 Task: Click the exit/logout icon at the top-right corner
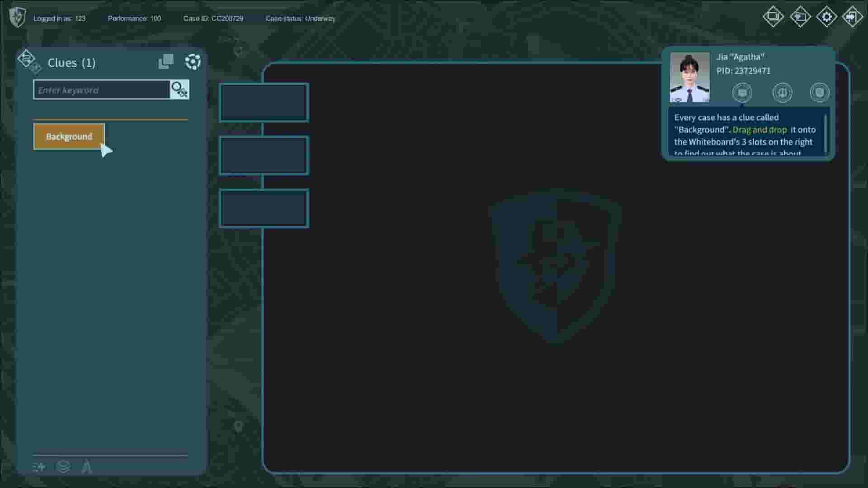[x=852, y=17]
